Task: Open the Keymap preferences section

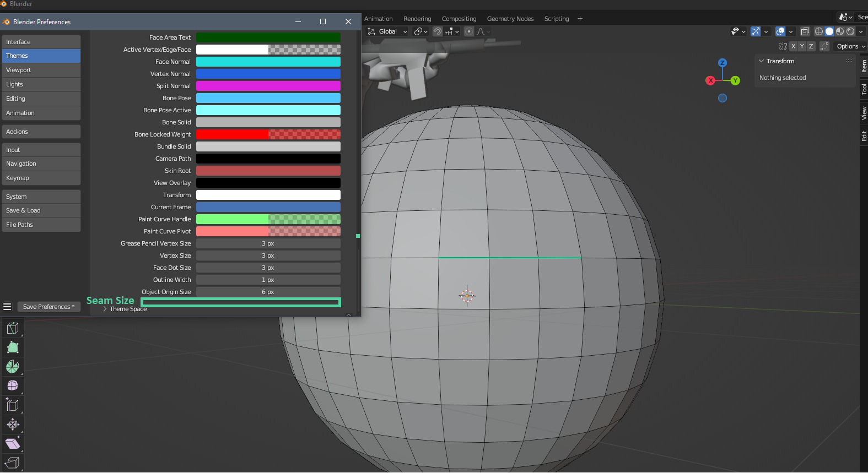Action: 41,178
